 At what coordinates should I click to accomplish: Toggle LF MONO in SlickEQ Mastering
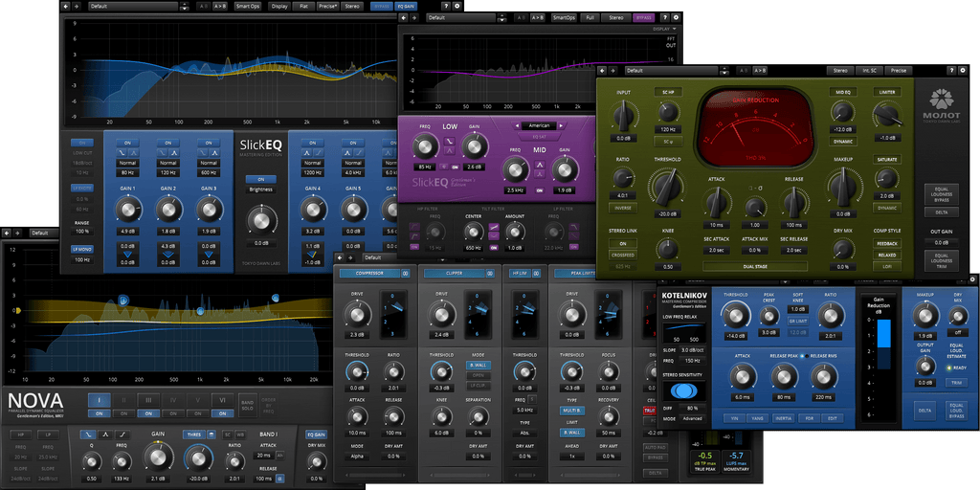click(82, 249)
